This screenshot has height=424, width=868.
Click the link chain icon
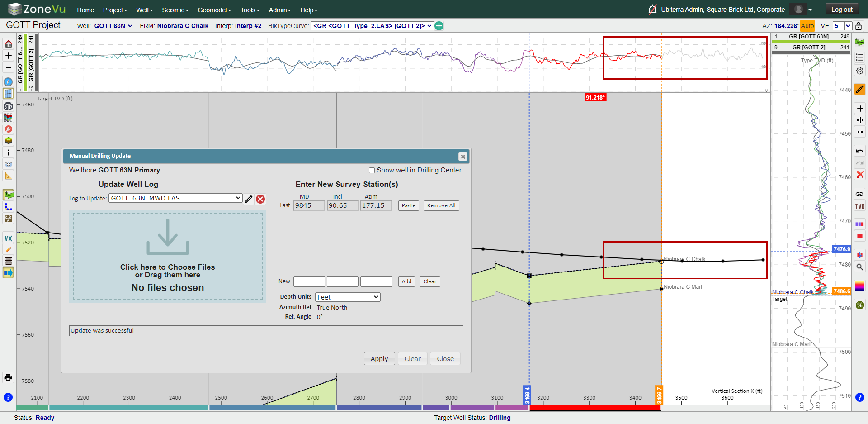(x=860, y=194)
